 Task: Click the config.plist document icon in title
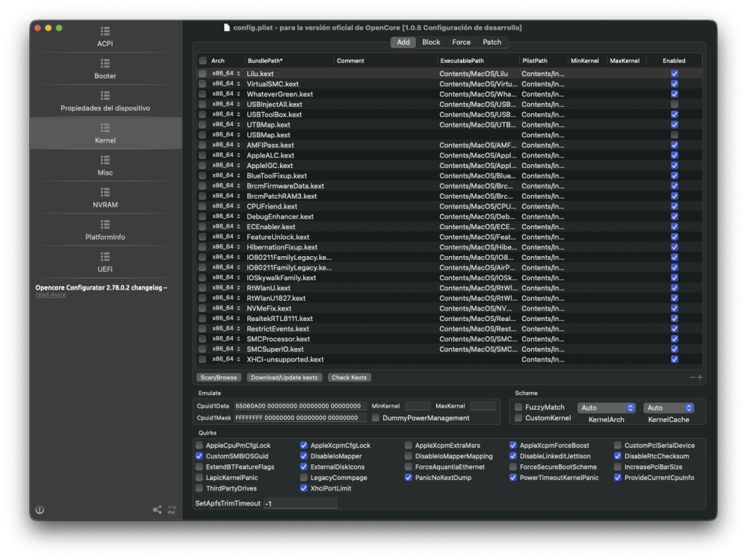point(227,28)
